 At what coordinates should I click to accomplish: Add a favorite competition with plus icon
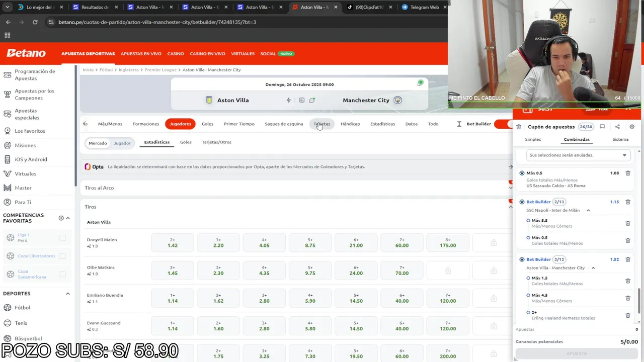[x=61, y=218]
